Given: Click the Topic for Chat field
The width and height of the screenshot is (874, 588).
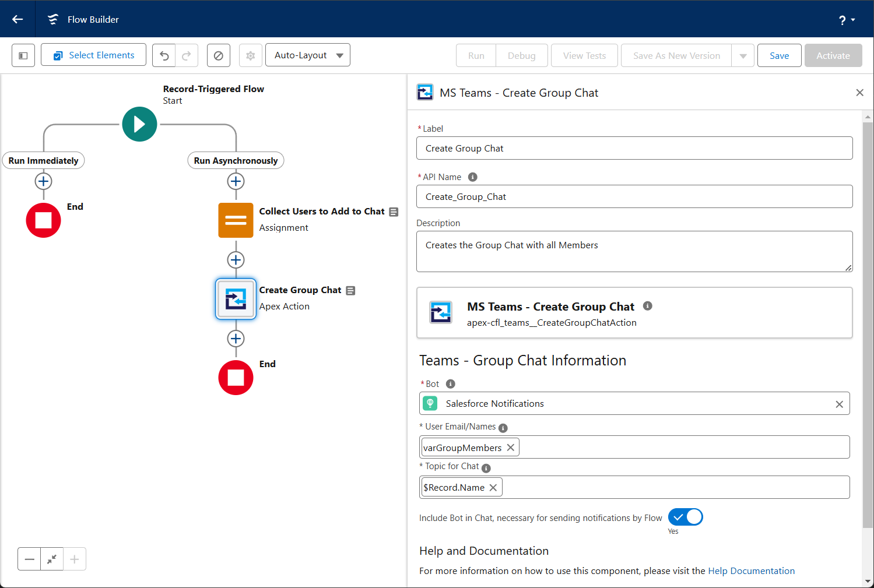Looking at the screenshot, I should pos(634,487).
